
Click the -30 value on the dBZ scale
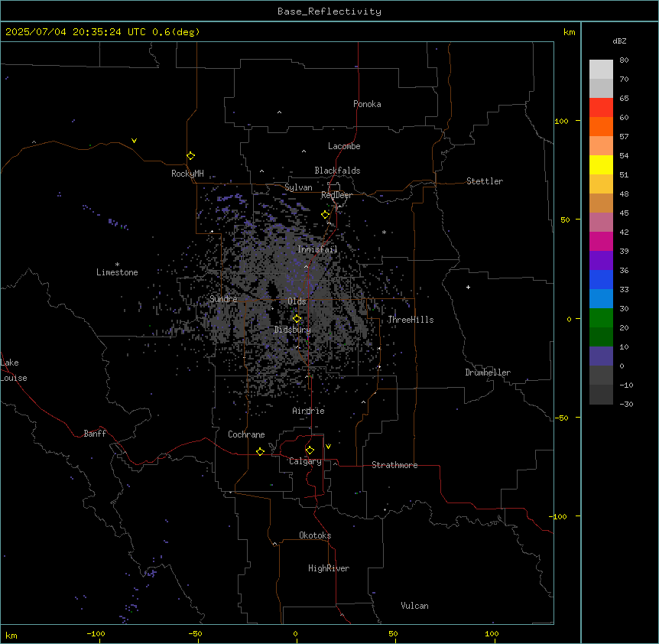(626, 405)
